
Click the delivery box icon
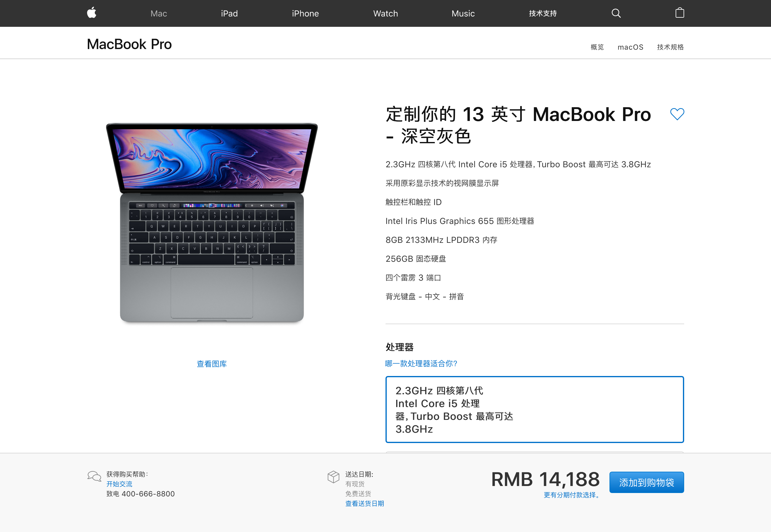click(x=333, y=477)
